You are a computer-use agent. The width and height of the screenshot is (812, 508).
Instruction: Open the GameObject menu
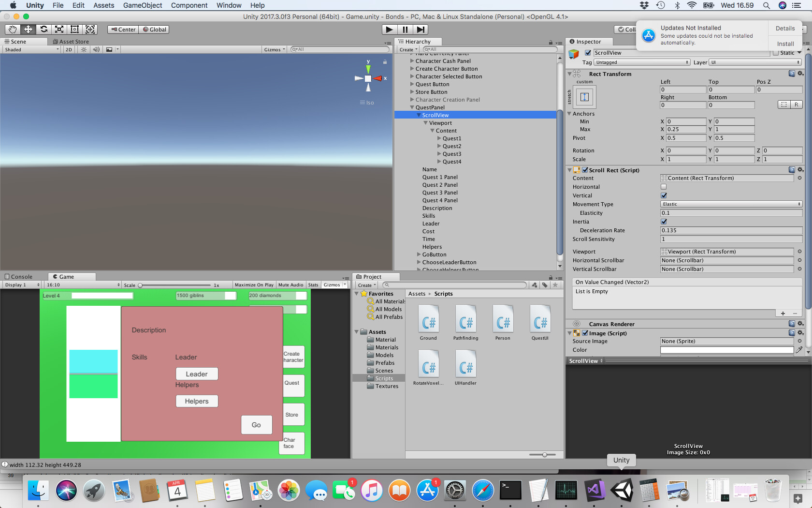coord(142,5)
